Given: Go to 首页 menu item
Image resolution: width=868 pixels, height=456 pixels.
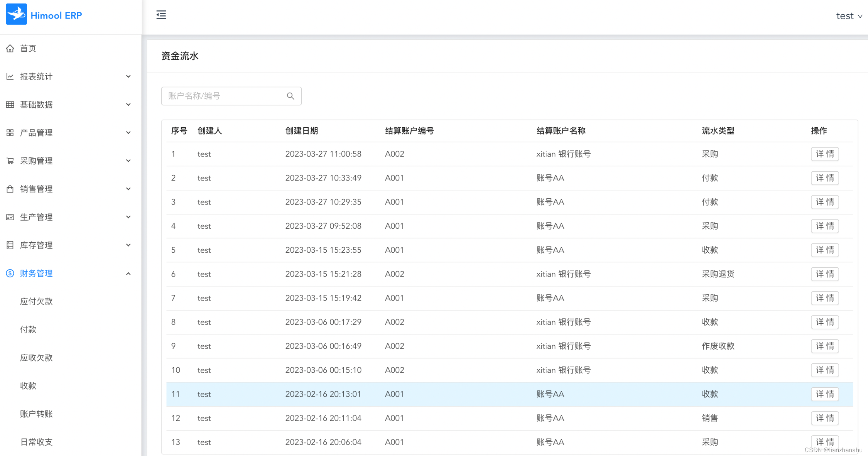Looking at the screenshot, I should click(x=71, y=48).
